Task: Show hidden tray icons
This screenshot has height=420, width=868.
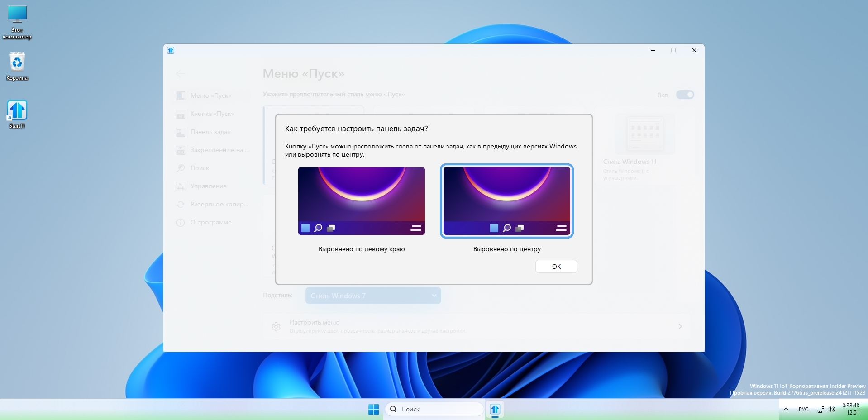Action: pos(786,409)
